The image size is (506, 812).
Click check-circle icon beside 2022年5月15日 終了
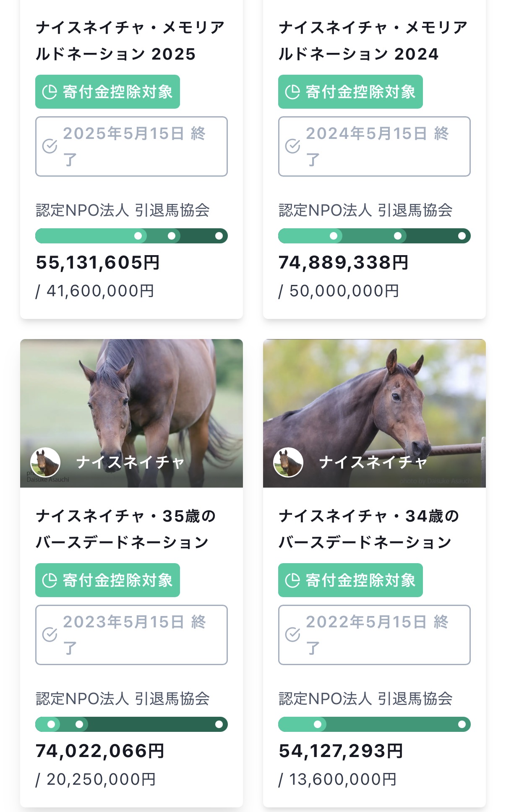[293, 634]
